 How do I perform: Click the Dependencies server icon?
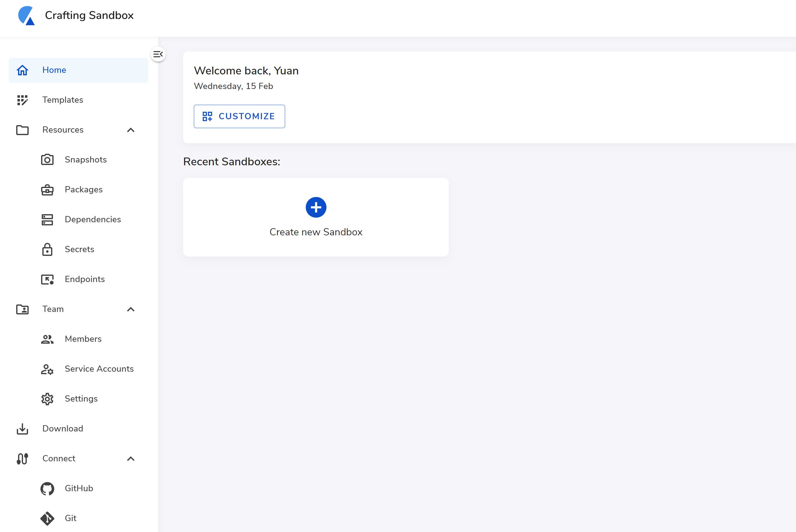tap(47, 219)
